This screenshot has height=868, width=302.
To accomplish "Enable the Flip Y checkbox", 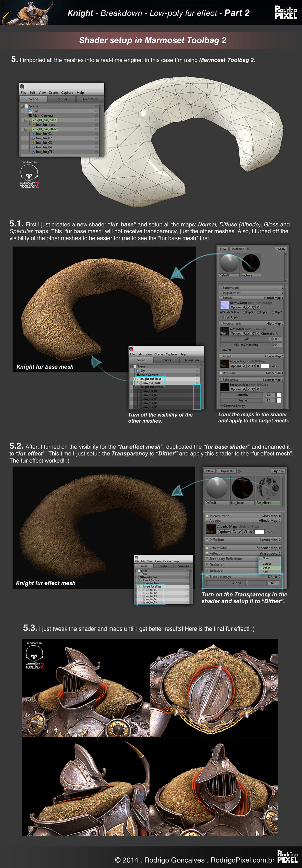I will point(259,312).
